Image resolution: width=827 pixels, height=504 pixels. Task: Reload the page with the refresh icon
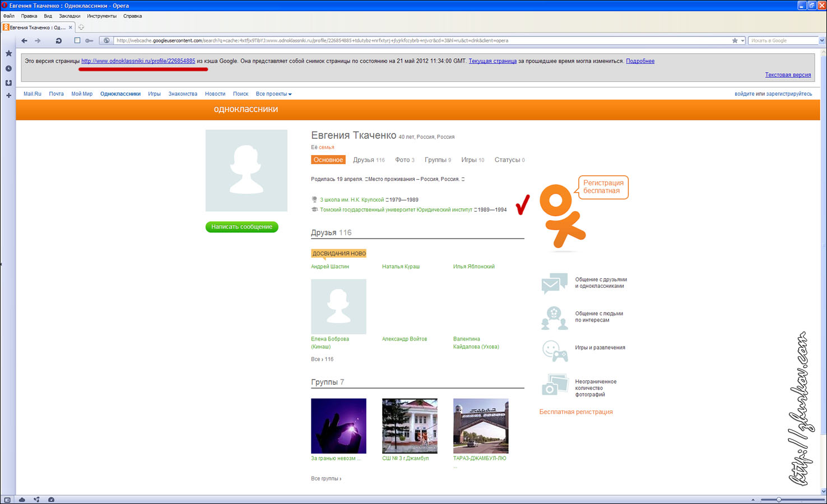click(58, 40)
